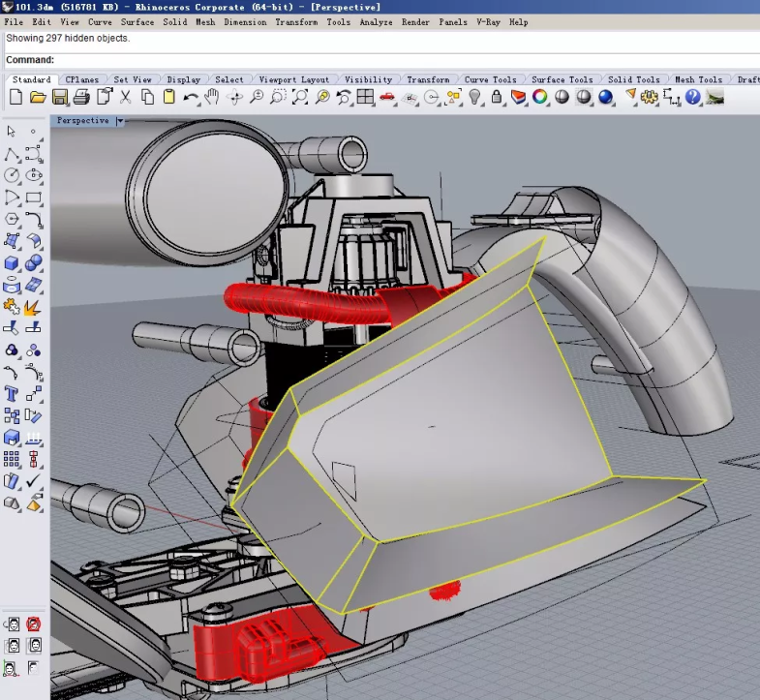Open the Surface menu
The width and height of the screenshot is (760, 700).
[x=137, y=21]
